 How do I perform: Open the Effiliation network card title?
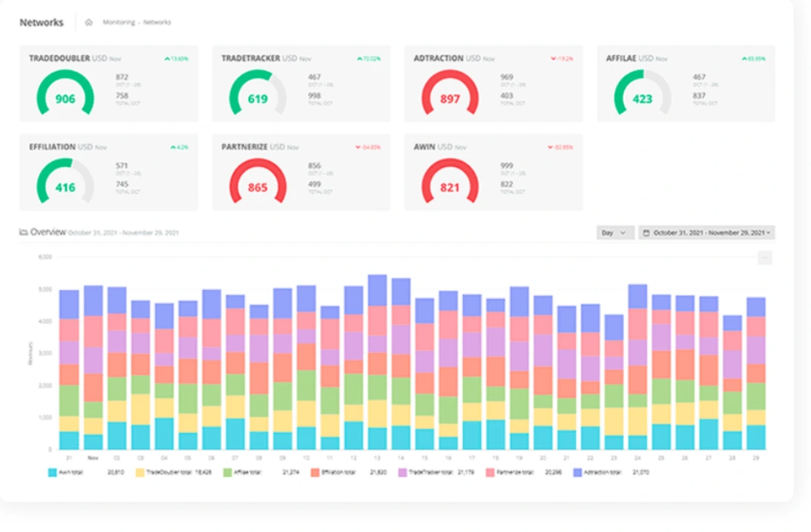click(52, 147)
